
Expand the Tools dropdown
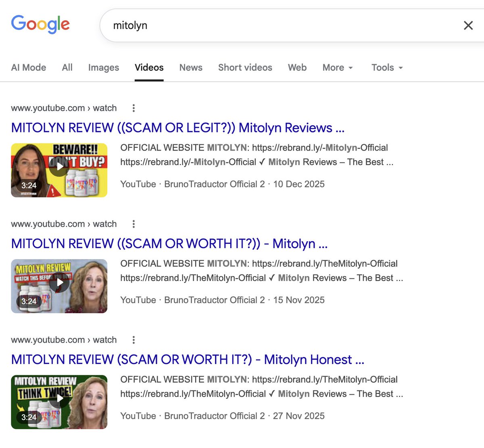(x=387, y=67)
